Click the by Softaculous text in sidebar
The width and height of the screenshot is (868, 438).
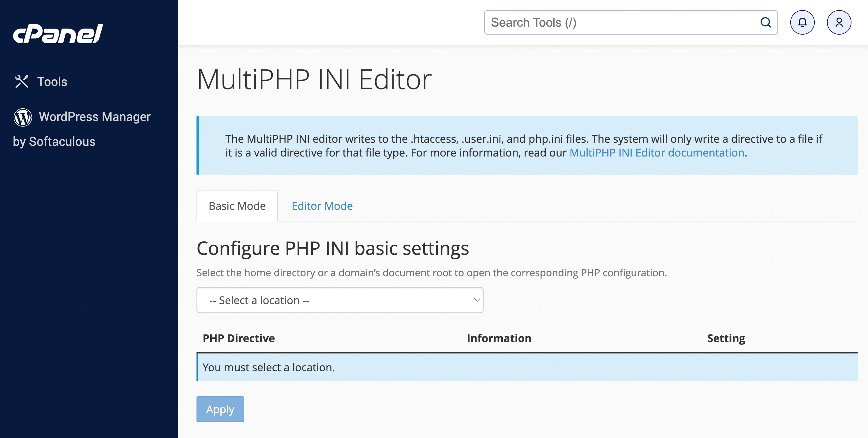click(x=54, y=142)
